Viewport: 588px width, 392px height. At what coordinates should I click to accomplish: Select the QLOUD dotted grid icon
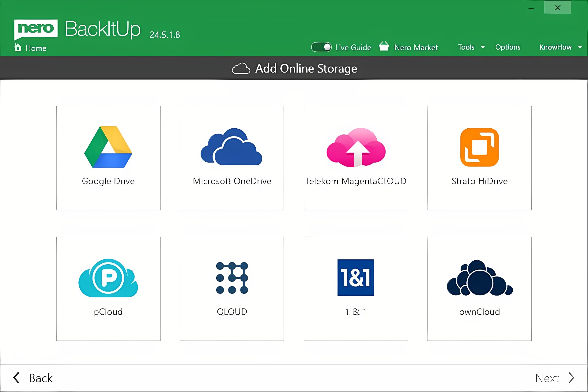(232, 278)
